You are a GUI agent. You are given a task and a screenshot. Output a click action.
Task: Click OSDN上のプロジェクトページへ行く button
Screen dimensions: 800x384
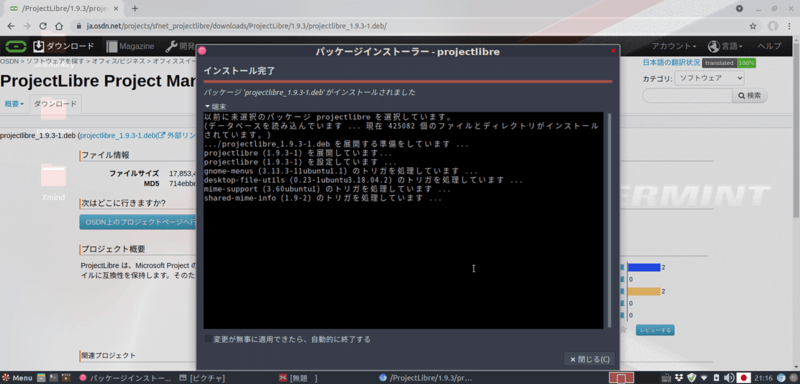(x=138, y=222)
